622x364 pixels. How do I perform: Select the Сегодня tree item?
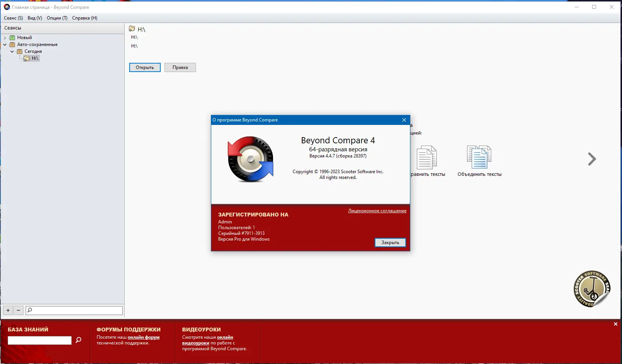click(x=33, y=51)
